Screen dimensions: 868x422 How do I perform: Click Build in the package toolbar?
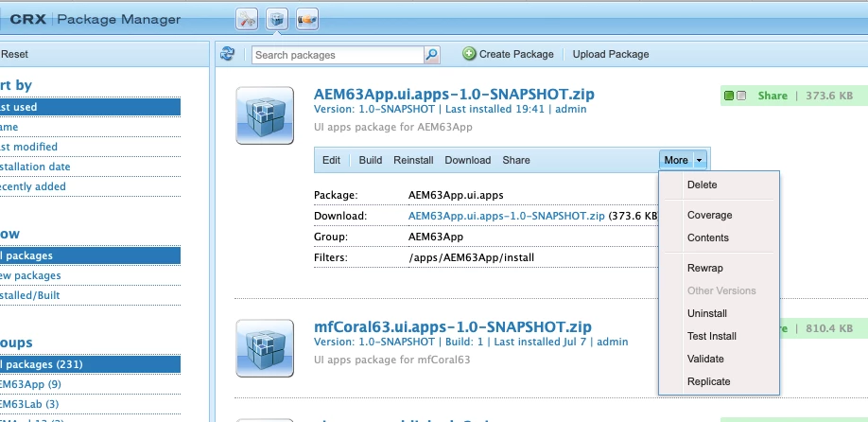(x=371, y=160)
